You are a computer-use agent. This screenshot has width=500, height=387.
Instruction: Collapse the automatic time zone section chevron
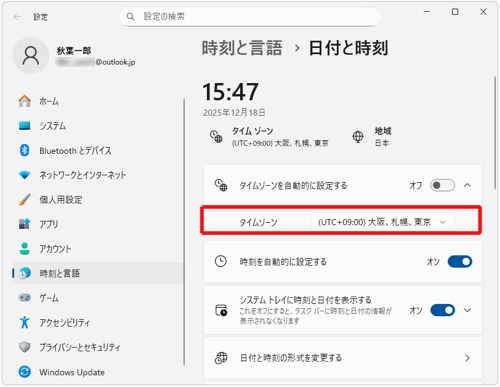click(x=468, y=185)
